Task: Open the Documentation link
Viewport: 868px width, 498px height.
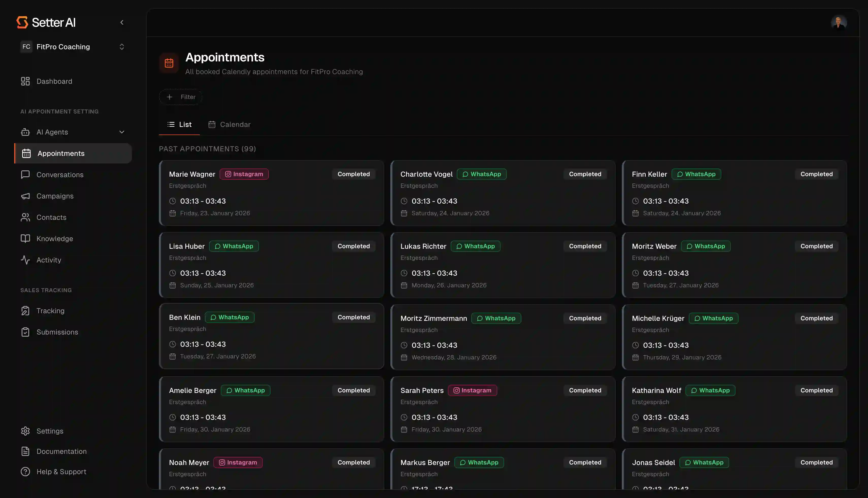Action: (61, 452)
